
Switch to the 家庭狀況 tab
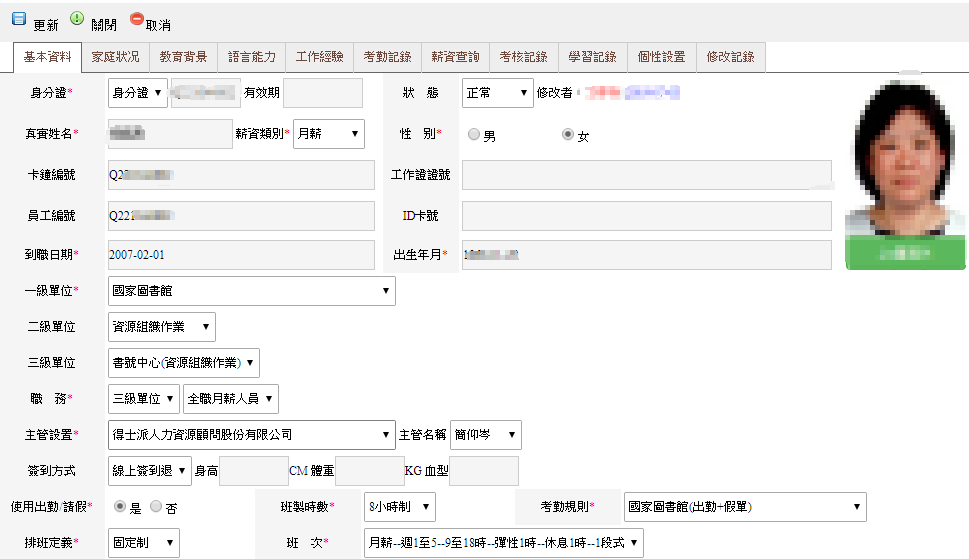[x=115, y=57]
